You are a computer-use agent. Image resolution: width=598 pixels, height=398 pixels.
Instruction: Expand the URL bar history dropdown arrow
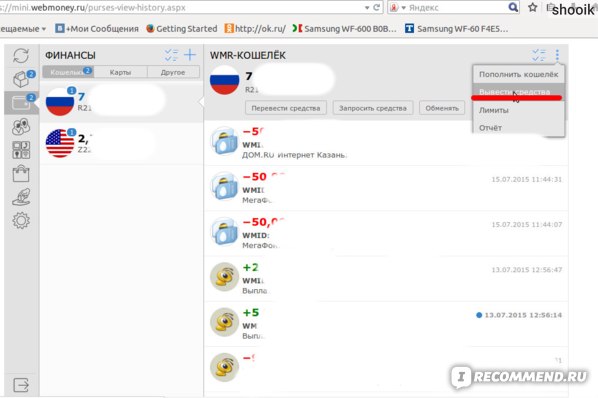pyautogui.click(x=367, y=8)
